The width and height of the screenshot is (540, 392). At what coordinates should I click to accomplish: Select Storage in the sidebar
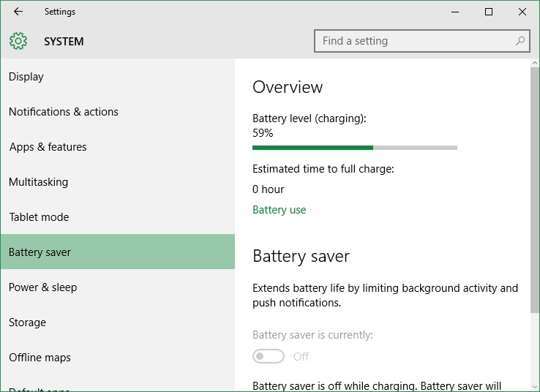pos(118,322)
